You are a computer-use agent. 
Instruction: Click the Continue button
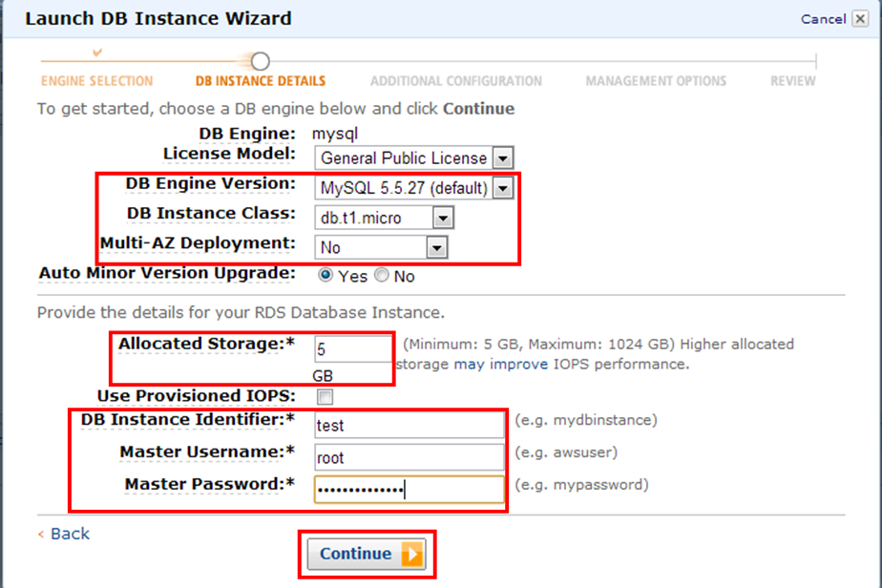click(367, 554)
